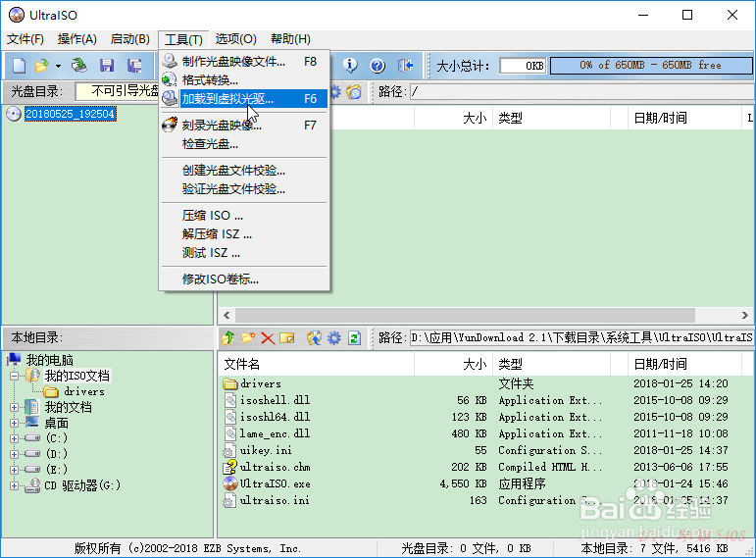The image size is (756, 558).
Task: Click the Make CD image menu icon
Action: (x=170, y=61)
